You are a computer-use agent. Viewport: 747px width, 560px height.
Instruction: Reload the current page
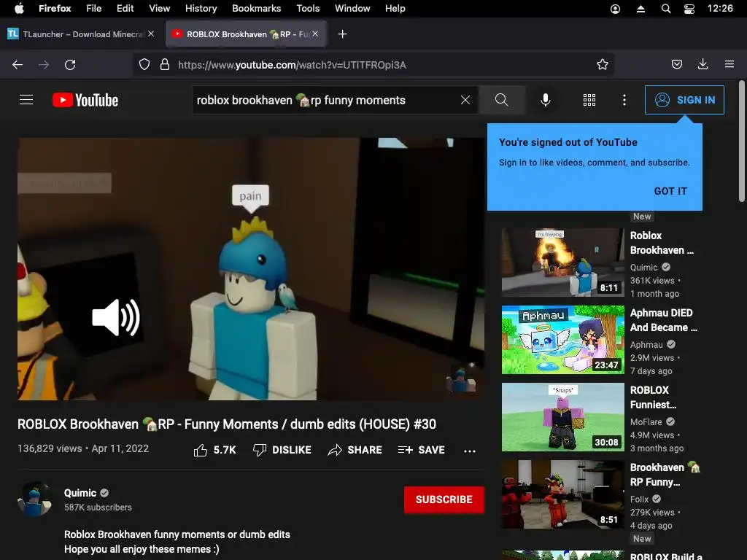[70, 65]
